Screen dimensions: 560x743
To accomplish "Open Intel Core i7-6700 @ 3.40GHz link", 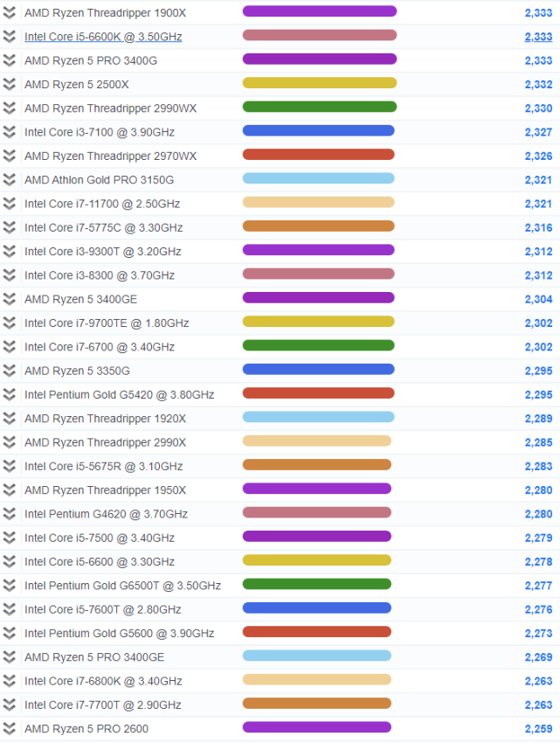I will (x=100, y=347).
